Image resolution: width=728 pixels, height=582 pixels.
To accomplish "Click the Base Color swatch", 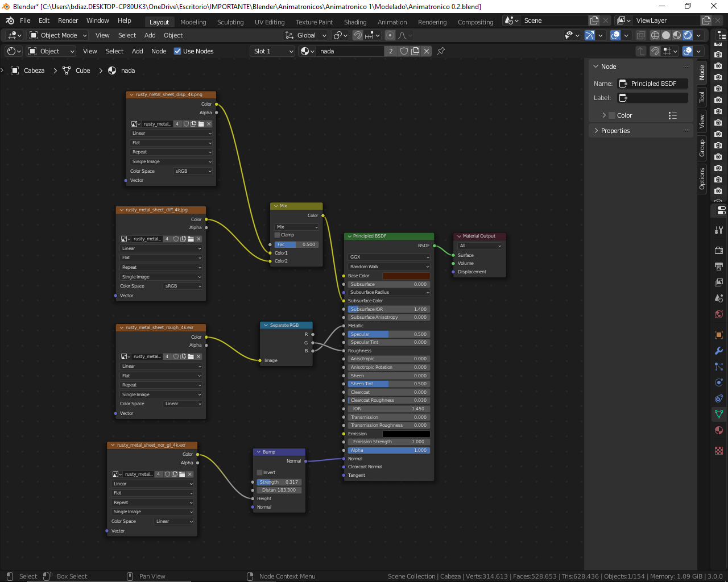I will click(x=406, y=276).
